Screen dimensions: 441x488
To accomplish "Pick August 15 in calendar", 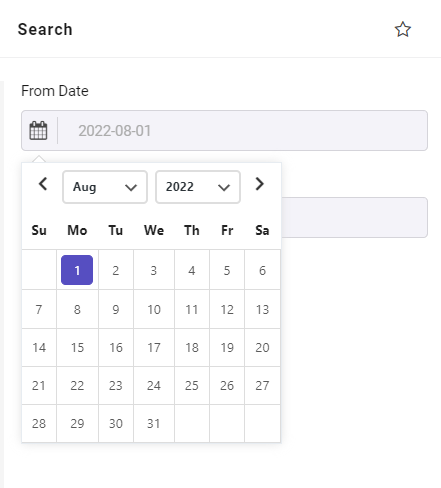I will tap(77, 348).
